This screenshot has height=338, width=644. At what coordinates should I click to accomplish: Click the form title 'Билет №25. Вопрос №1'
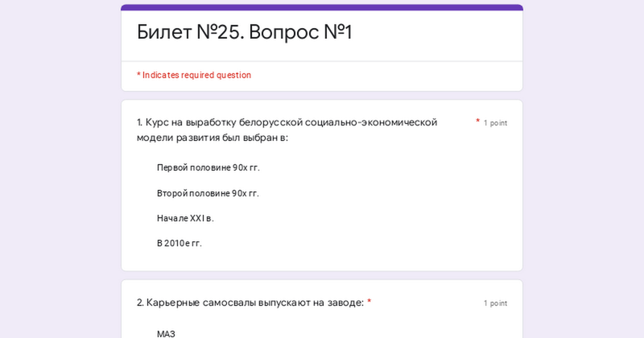click(x=245, y=32)
